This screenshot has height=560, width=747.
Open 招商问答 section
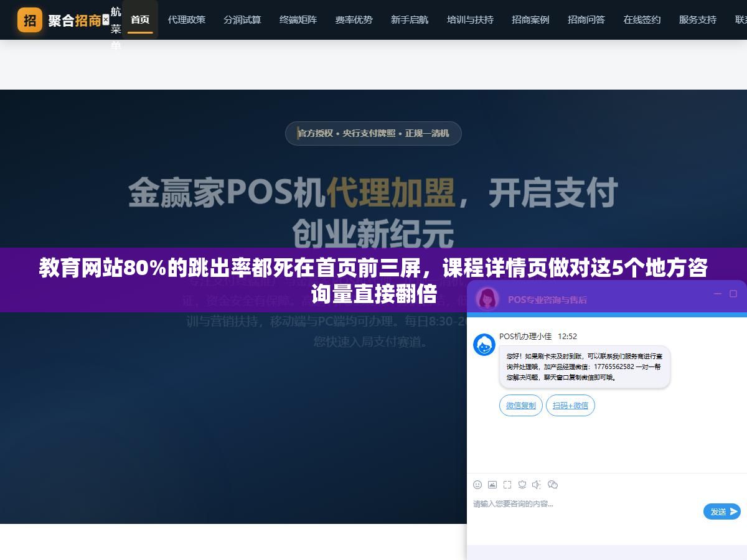pos(586,20)
